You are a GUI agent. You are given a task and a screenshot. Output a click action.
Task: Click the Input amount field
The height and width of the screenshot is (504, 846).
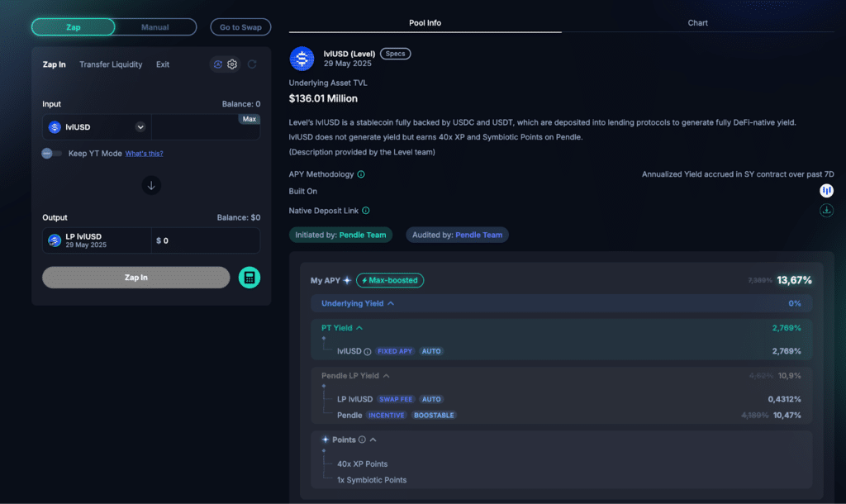pos(206,127)
